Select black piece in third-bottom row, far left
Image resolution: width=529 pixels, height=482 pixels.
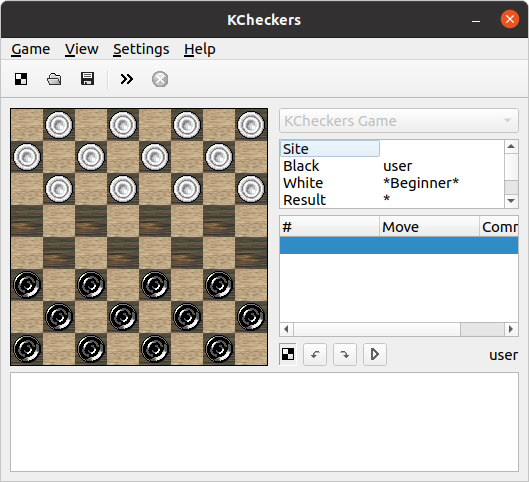click(x=27, y=285)
